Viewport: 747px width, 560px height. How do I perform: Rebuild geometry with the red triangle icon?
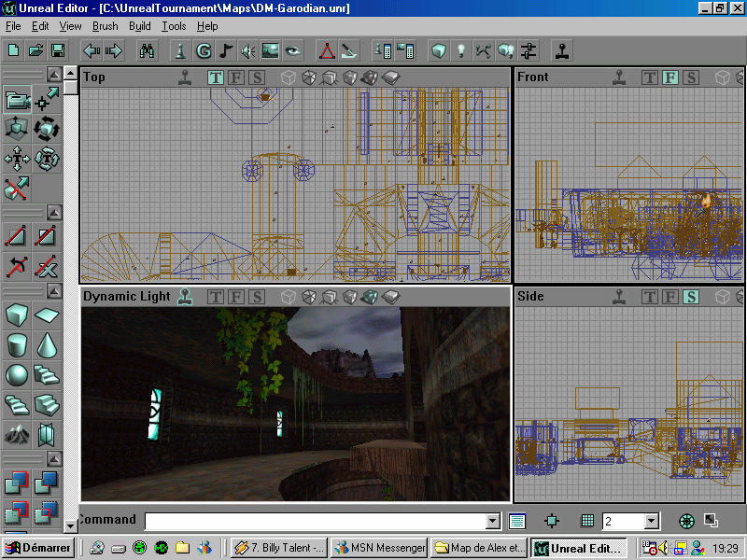point(326,50)
